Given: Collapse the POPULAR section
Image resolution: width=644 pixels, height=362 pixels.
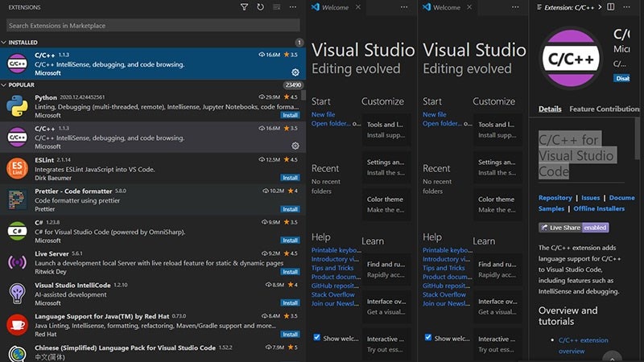Looking at the screenshot, I should 153,85.
